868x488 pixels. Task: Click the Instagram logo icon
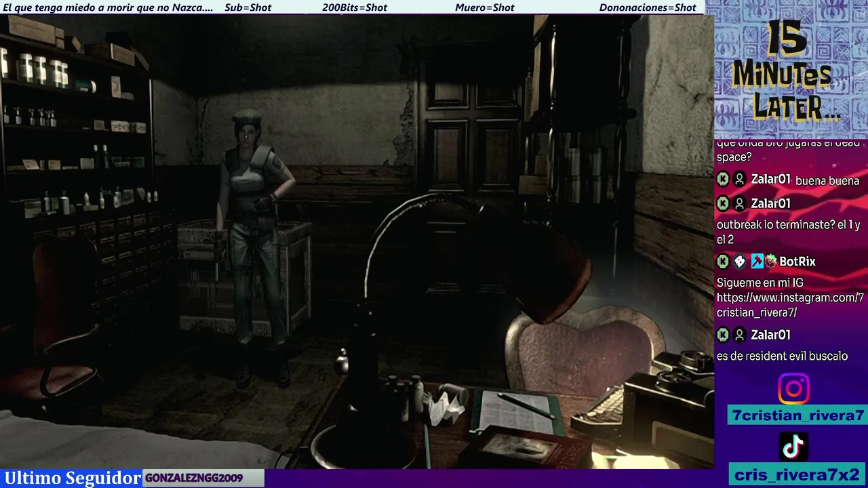click(x=793, y=389)
